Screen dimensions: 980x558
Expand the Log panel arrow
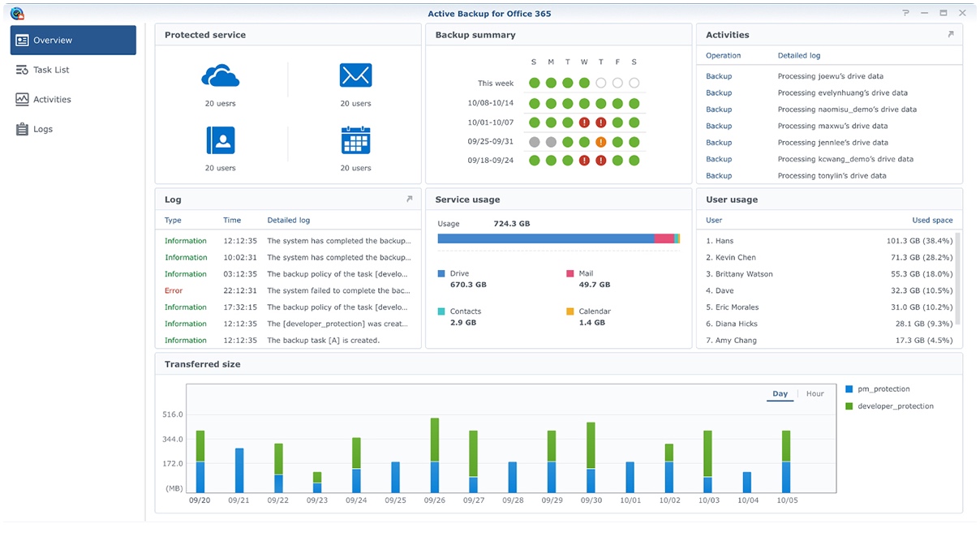pos(409,200)
